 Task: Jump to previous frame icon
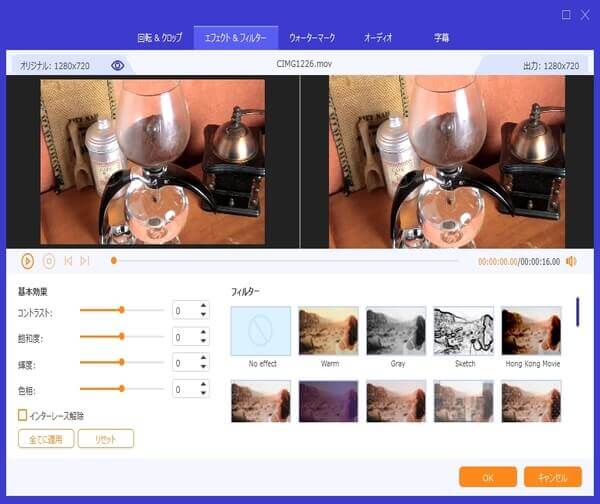click(68, 261)
